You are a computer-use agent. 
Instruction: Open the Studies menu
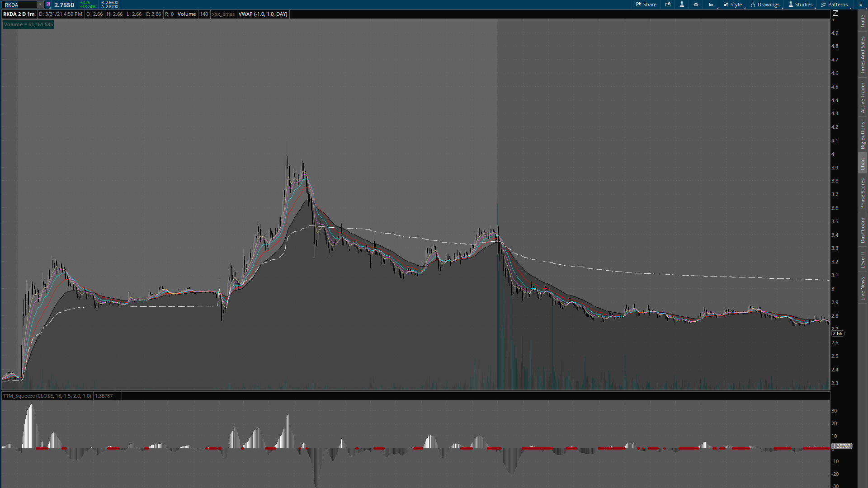(800, 5)
